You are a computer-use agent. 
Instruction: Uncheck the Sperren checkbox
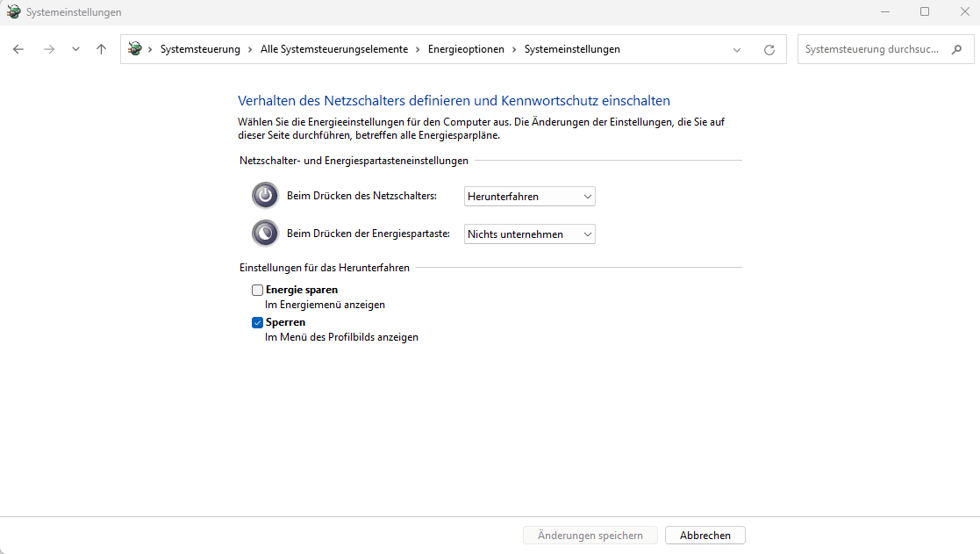click(257, 322)
